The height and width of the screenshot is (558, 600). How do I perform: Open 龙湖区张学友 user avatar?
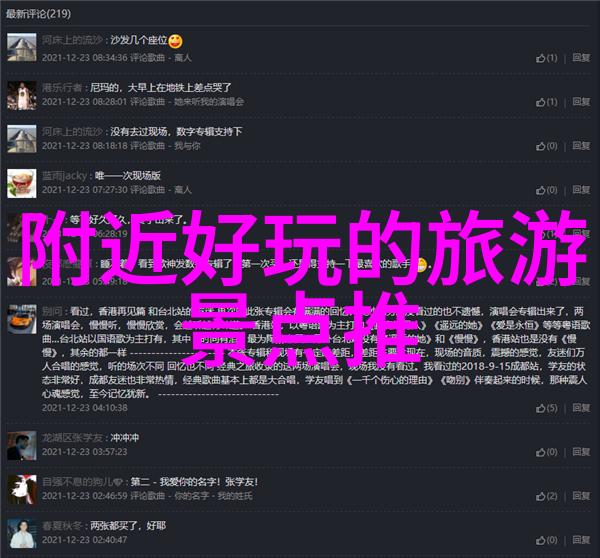(x=22, y=445)
